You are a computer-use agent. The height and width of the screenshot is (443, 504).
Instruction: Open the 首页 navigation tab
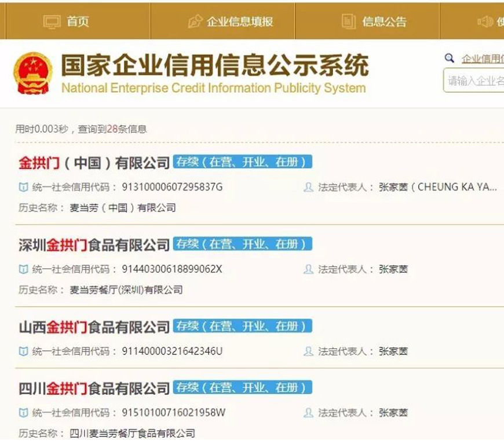pyautogui.click(x=78, y=21)
